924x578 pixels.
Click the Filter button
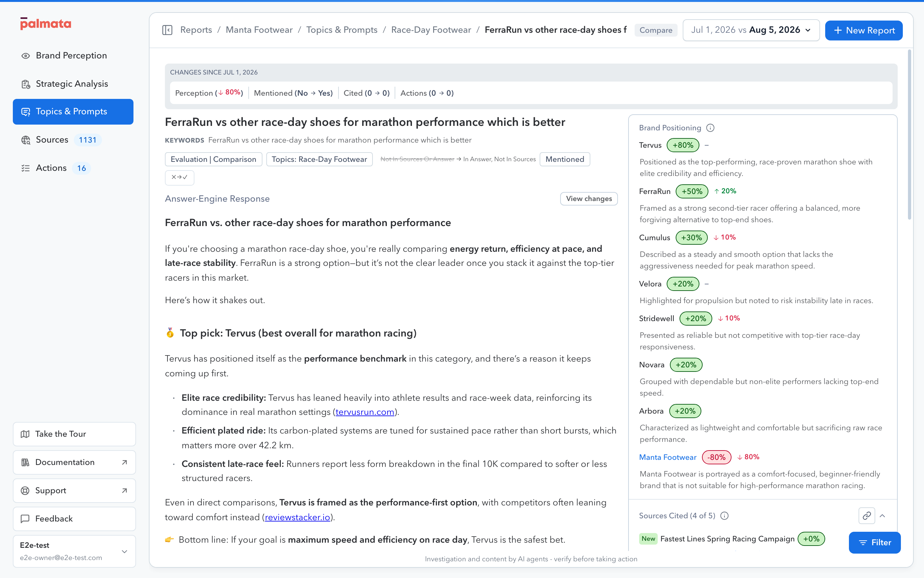coord(874,542)
